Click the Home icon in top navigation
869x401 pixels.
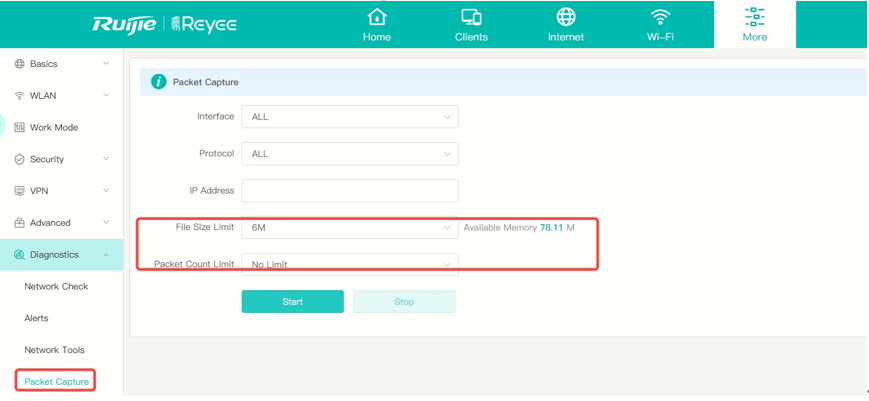pos(376,17)
